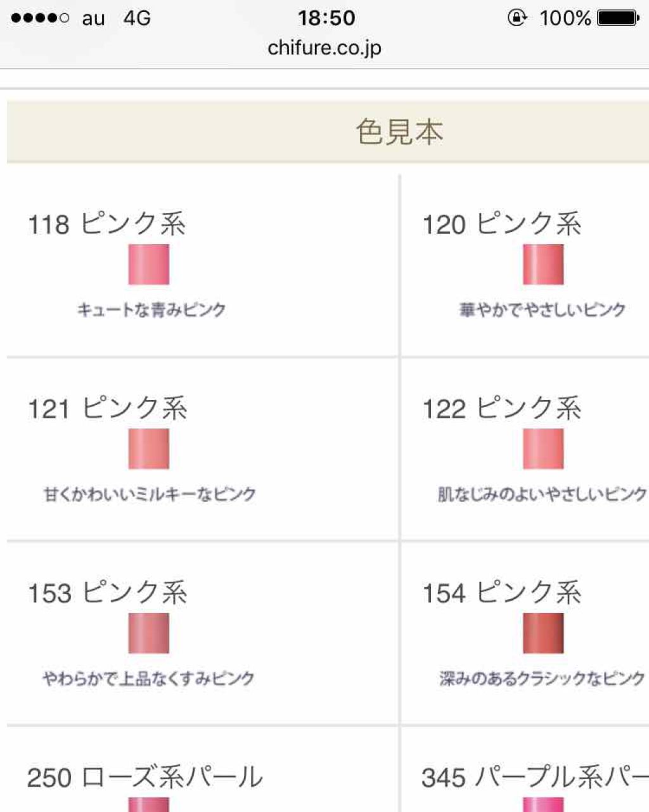Select the 120 pink lipstick swatch
Screen dimensions: 649x812
(x=543, y=264)
